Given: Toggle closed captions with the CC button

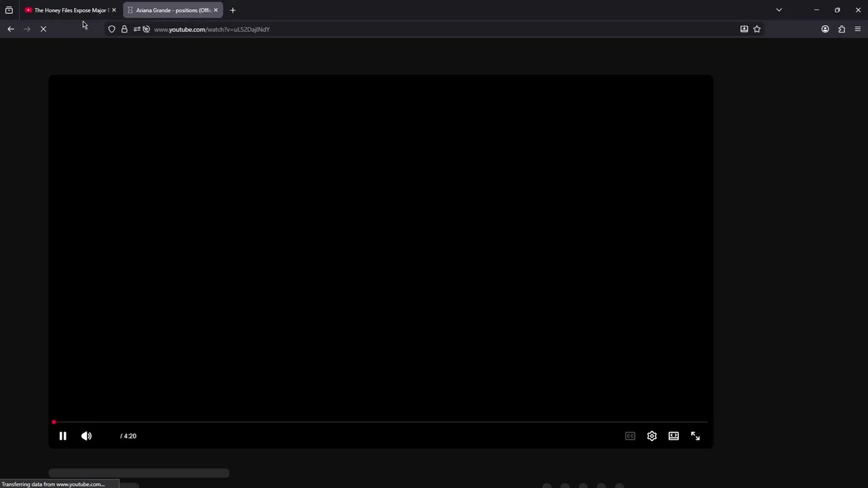Looking at the screenshot, I should point(630,436).
